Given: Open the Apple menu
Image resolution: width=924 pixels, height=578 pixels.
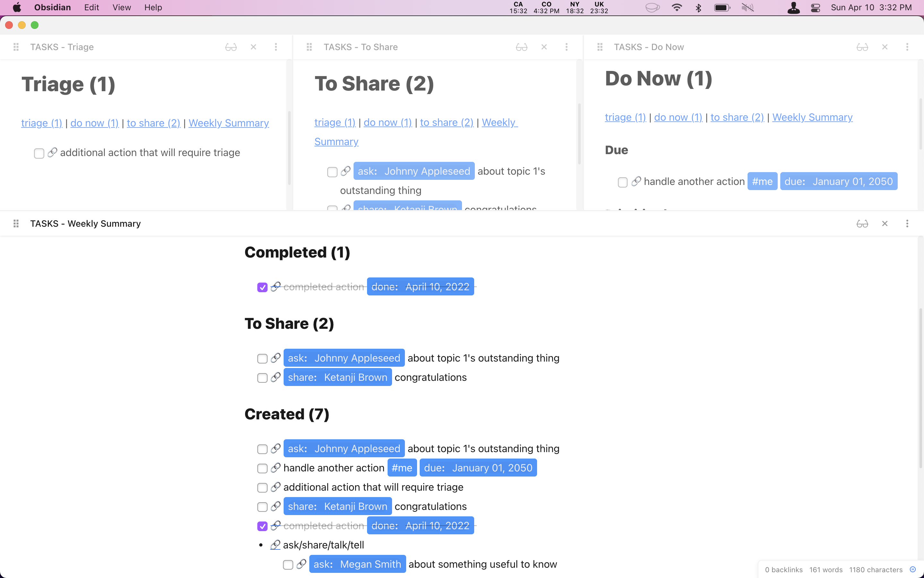Looking at the screenshot, I should 17,7.
